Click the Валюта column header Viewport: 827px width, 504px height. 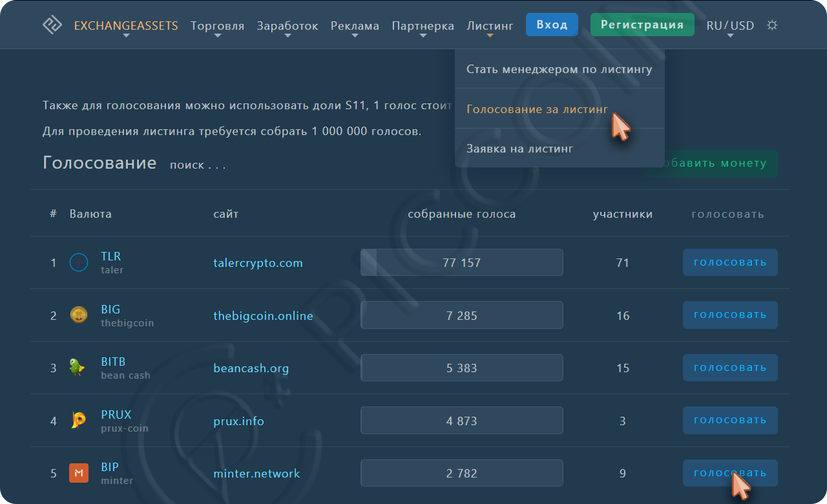pos(90,214)
